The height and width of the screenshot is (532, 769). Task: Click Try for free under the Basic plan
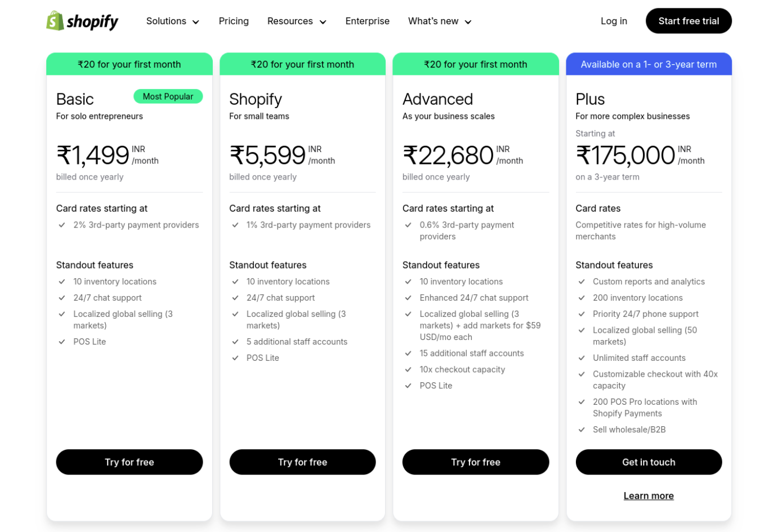point(129,462)
